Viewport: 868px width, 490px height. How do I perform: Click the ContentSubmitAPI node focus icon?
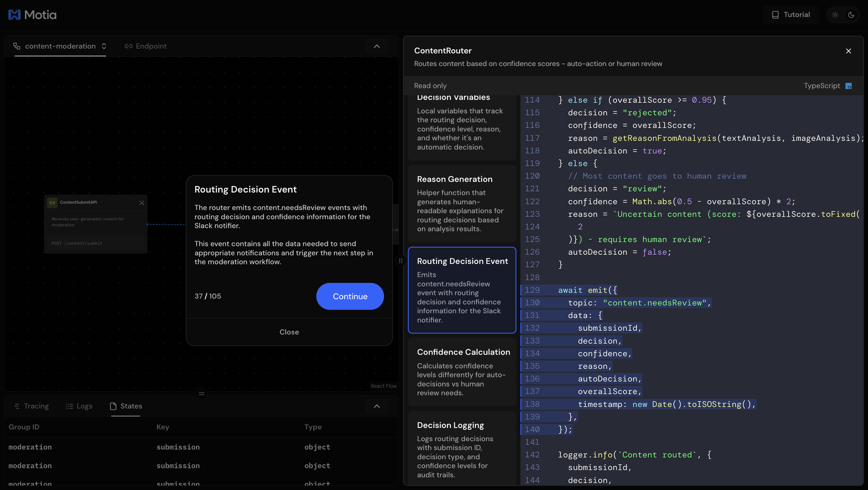tap(141, 203)
